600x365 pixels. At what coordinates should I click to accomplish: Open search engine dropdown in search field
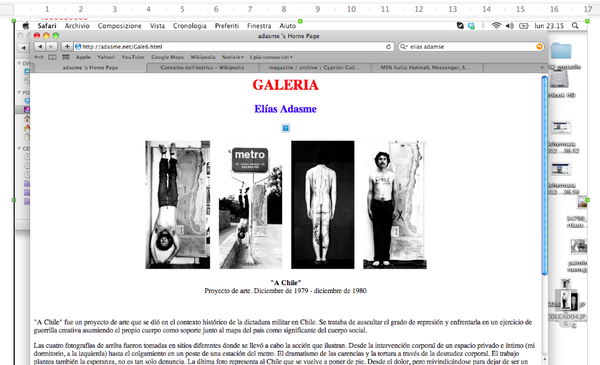pyautogui.click(x=404, y=47)
